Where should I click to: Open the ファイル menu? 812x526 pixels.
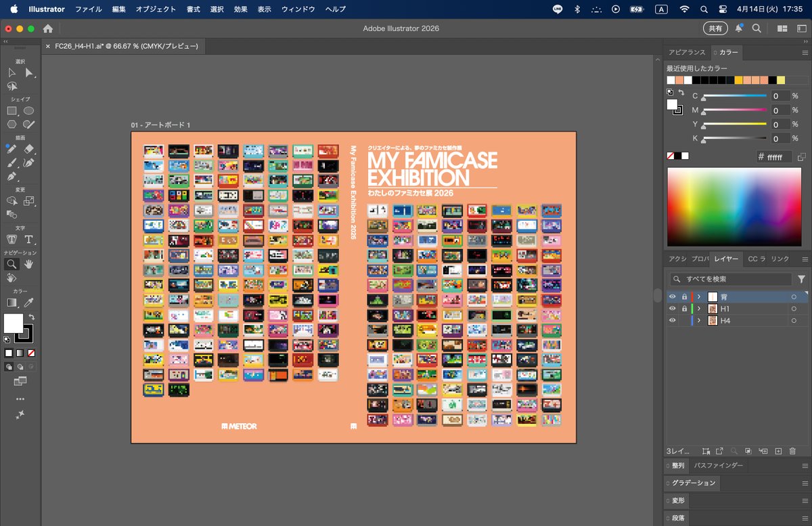(x=88, y=9)
